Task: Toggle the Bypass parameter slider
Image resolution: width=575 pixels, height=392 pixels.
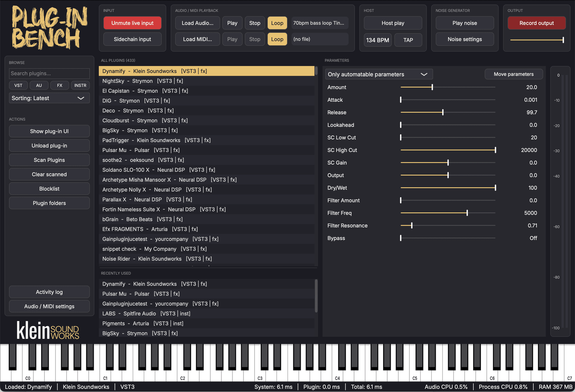Action: [448, 238]
